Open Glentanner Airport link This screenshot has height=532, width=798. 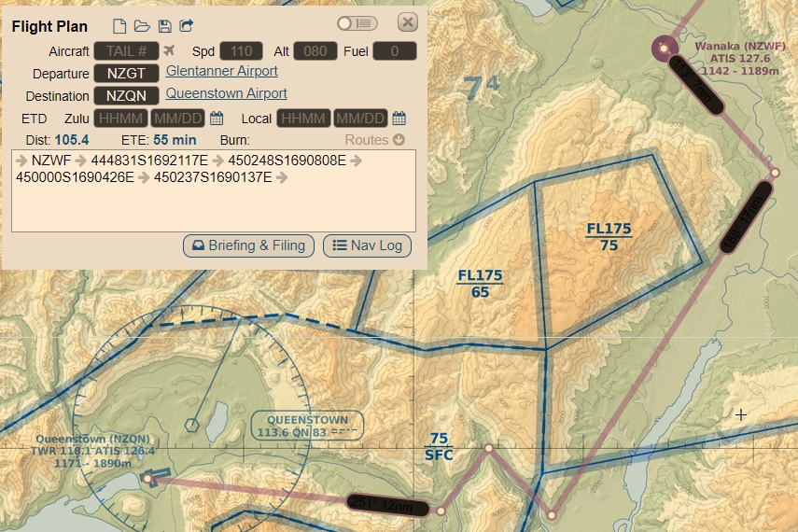click(x=222, y=71)
